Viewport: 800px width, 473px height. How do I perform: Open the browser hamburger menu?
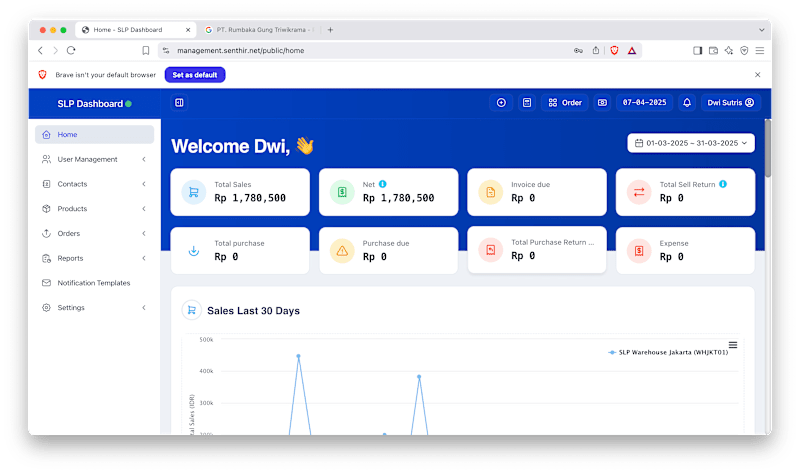760,51
